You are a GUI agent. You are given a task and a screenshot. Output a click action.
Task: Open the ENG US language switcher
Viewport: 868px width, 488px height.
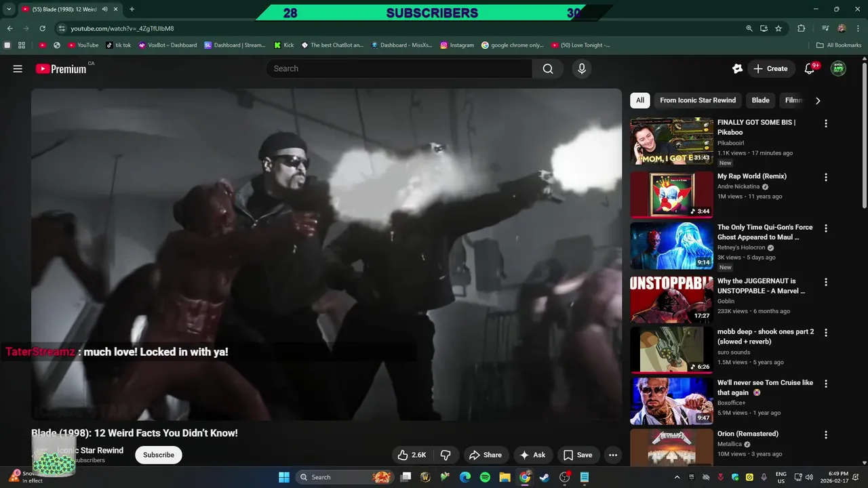point(781,477)
